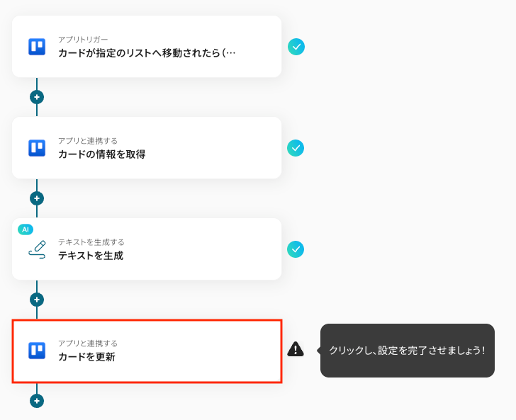This screenshot has width=516, height=420.
Task: Click green checkmark next to カードの情報を取得
Action: 296,148
